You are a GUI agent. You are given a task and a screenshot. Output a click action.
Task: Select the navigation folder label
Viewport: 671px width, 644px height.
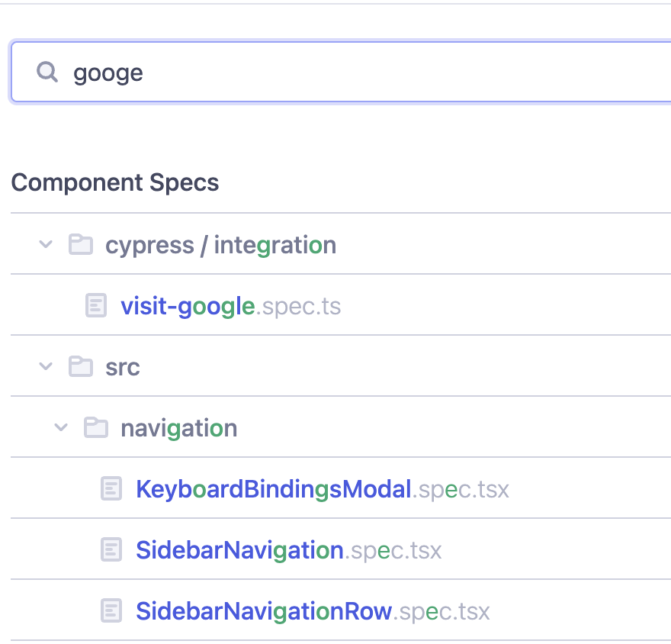[178, 428]
